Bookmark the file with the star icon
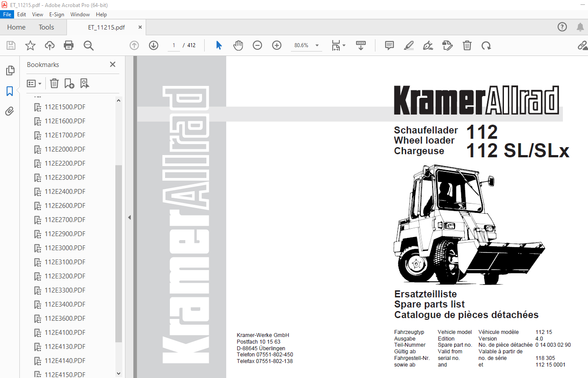This screenshot has height=378, width=588. click(x=30, y=45)
